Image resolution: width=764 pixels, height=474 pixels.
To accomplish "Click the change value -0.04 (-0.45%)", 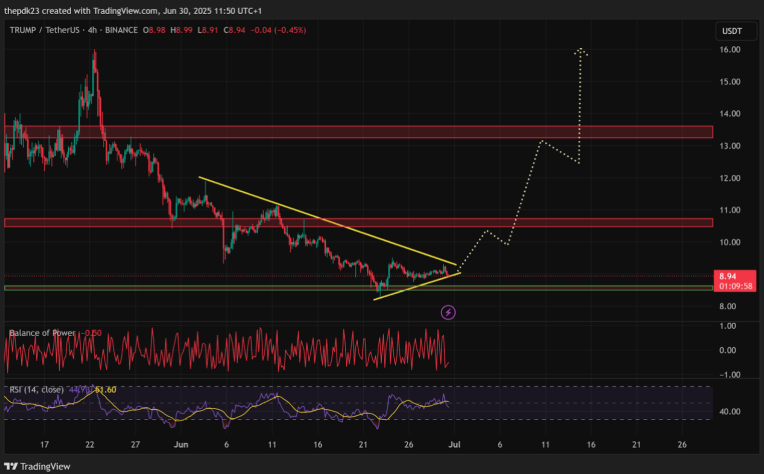I will point(278,30).
